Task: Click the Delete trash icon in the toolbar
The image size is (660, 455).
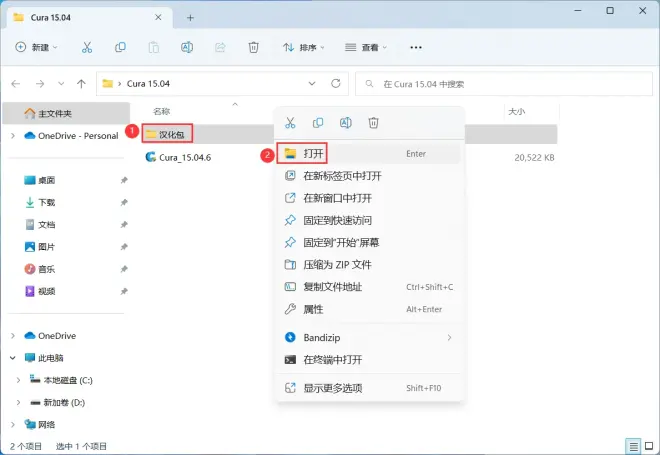Action: [x=253, y=47]
